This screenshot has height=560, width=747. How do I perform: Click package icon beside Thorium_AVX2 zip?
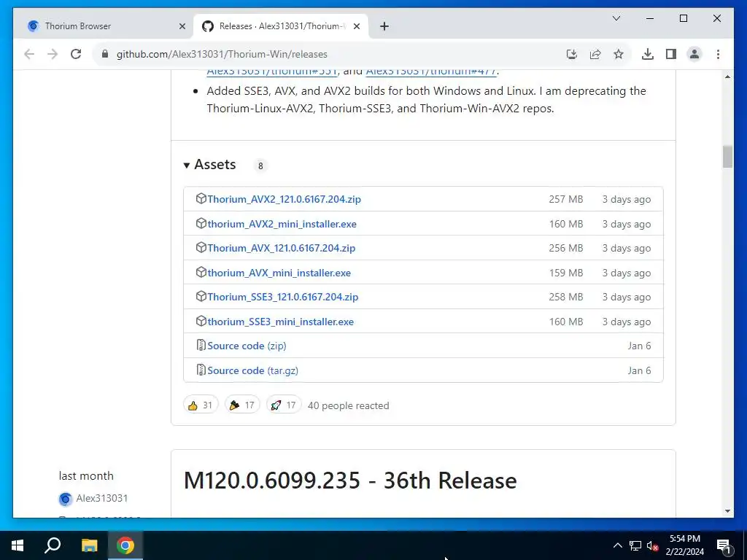click(x=201, y=198)
